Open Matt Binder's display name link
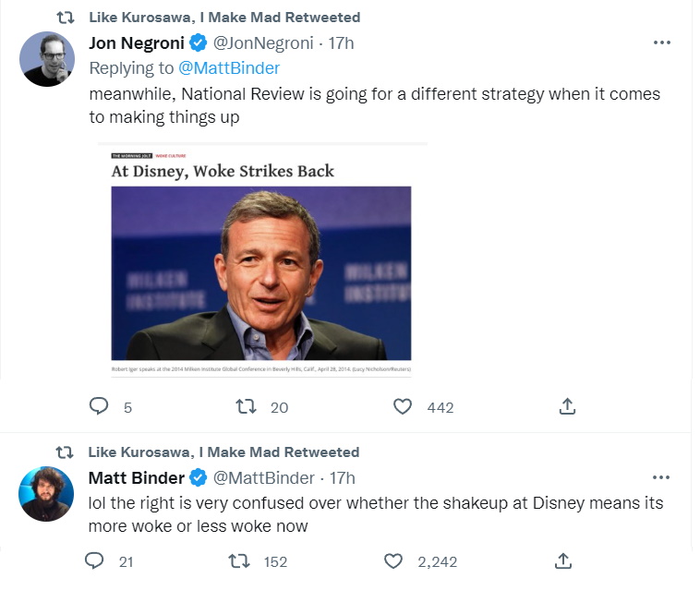The height and width of the screenshot is (590, 700). (135, 478)
